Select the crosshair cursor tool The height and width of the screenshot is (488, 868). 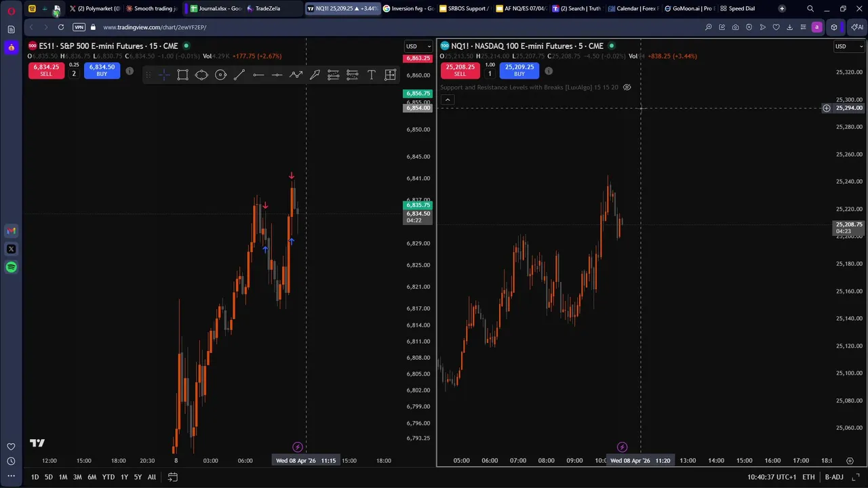tap(164, 75)
